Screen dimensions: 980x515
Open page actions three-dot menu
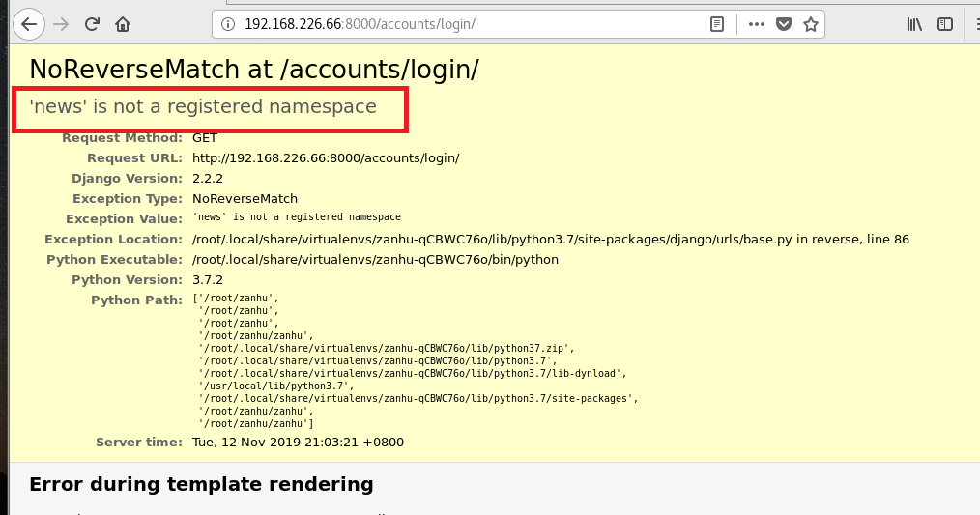[x=756, y=24]
